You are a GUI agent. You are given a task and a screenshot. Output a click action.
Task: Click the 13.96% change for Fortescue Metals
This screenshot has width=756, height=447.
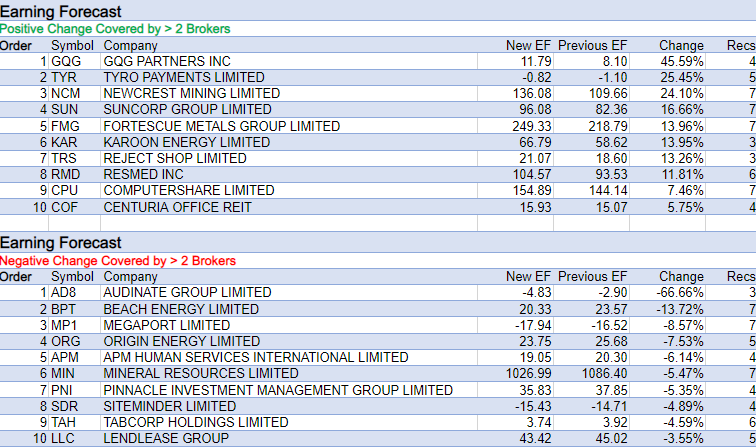click(681, 126)
